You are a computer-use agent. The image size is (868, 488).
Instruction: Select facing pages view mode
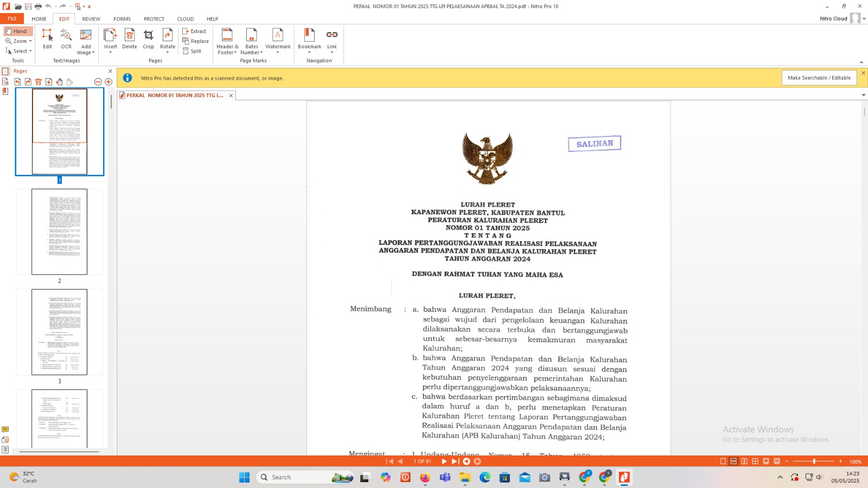click(744, 461)
